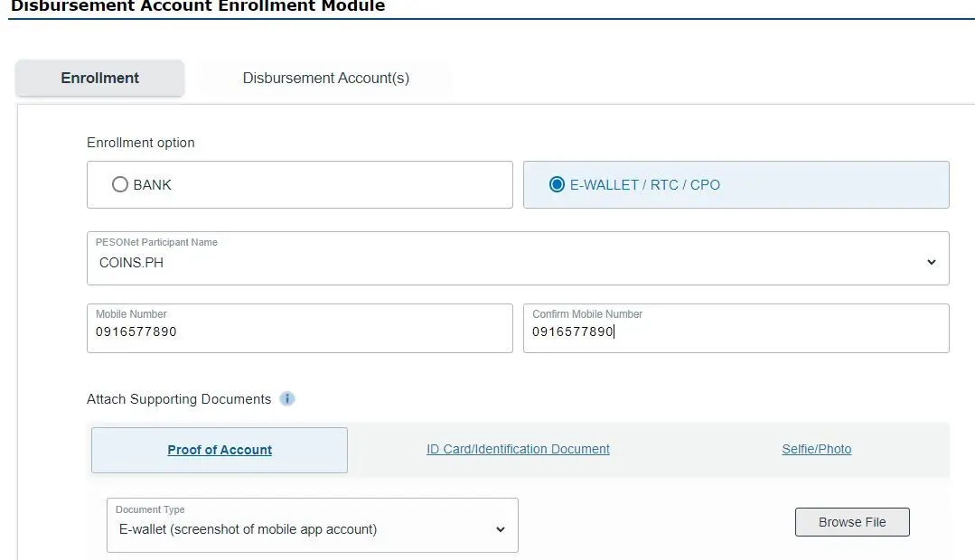Open the Selfie/Photo upload section

pyautogui.click(x=816, y=449)
